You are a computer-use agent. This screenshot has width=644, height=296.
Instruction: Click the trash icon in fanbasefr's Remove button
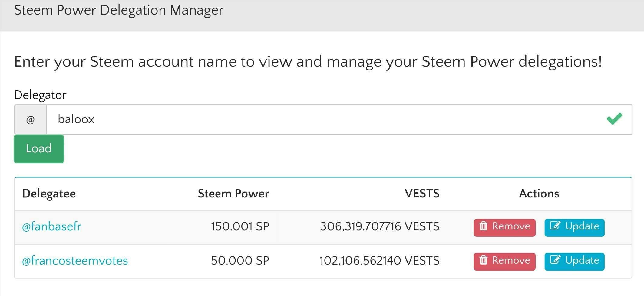point(484,226)
